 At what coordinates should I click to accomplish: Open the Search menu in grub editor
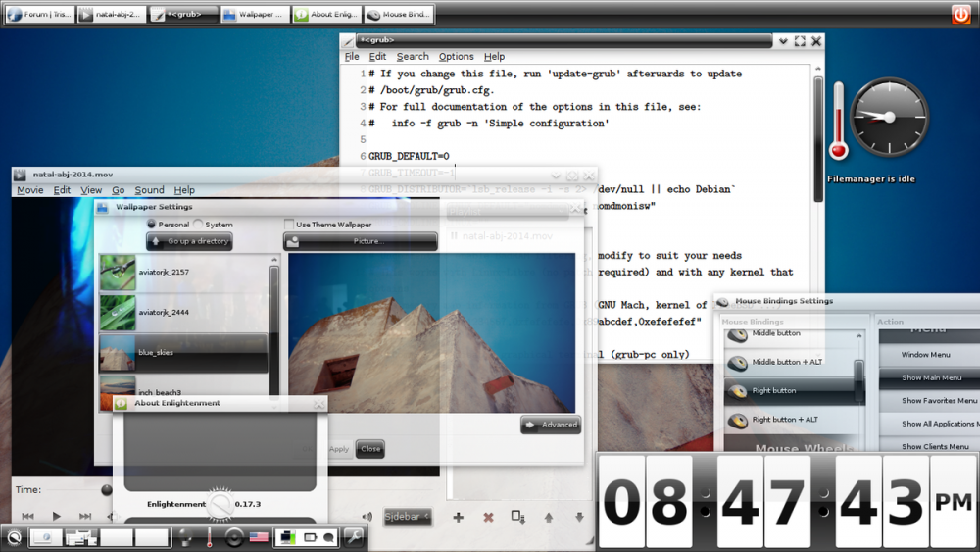pos(413,57)
